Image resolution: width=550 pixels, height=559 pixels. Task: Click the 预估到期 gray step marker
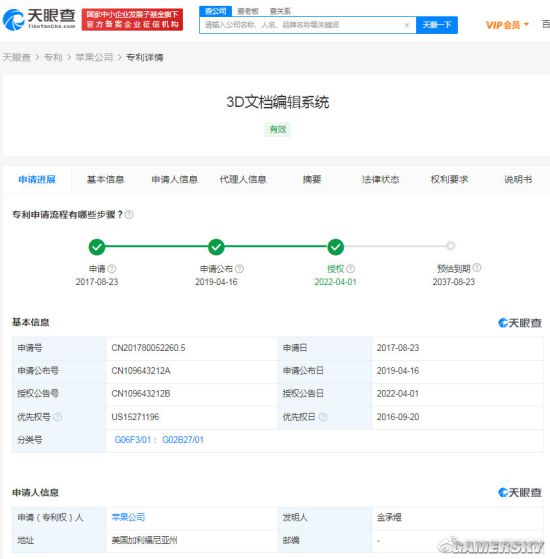click(451, 246)
